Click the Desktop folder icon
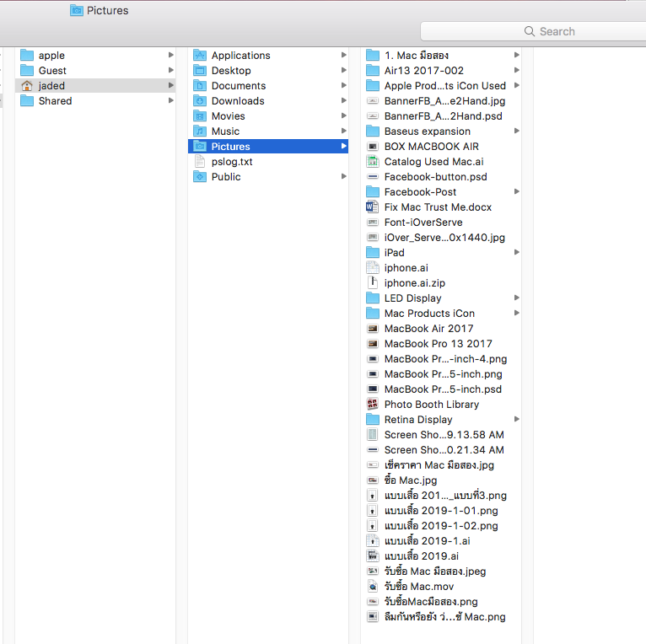 coord(200,71)
